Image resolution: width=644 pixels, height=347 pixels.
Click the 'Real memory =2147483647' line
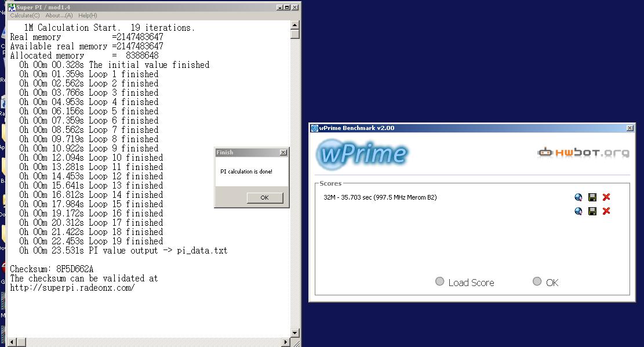tap(87, 37)
